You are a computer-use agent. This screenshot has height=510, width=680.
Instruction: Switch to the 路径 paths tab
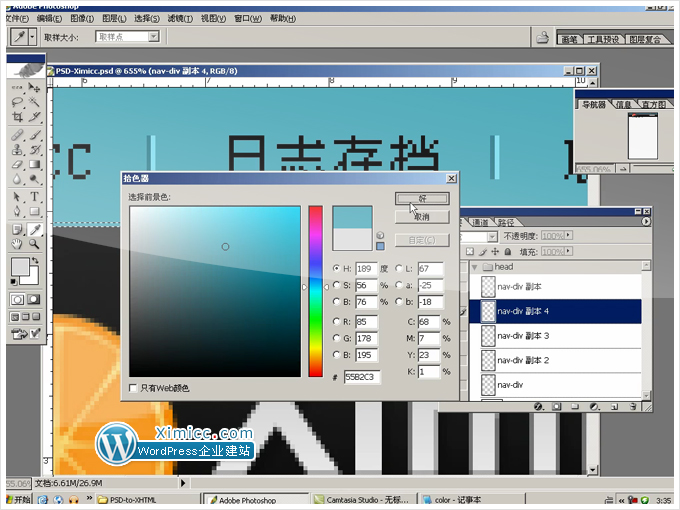[506, 222]
